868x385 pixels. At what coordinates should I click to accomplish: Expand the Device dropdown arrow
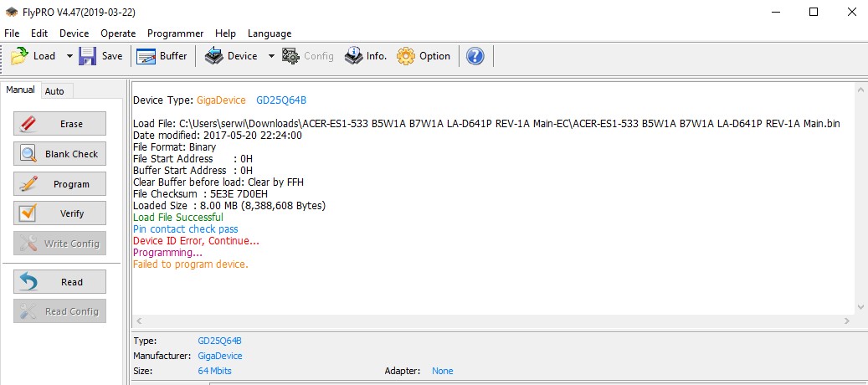point(271,56)
